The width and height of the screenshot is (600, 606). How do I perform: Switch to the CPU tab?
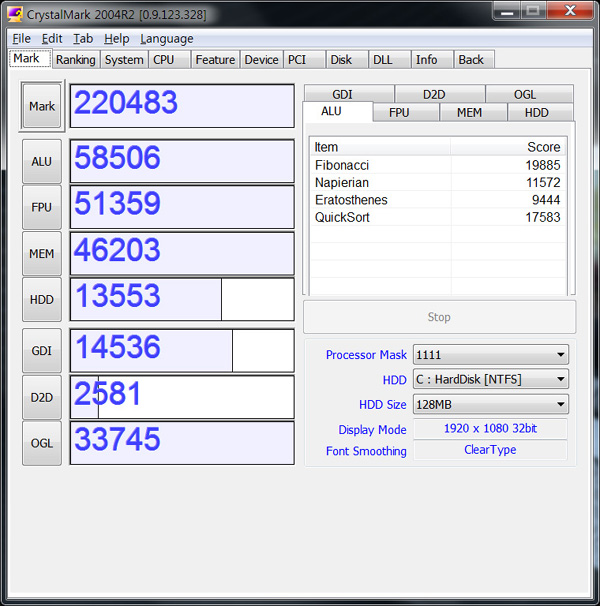point(169,60)
